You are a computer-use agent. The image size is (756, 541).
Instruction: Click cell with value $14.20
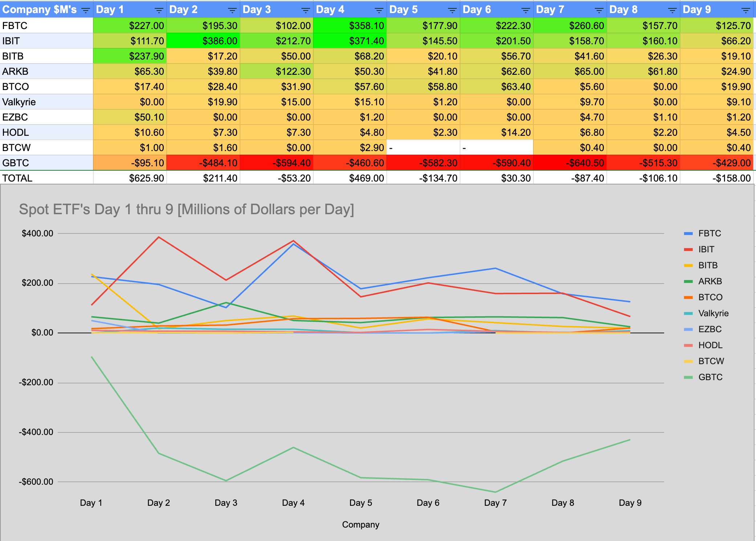point(496,133)
